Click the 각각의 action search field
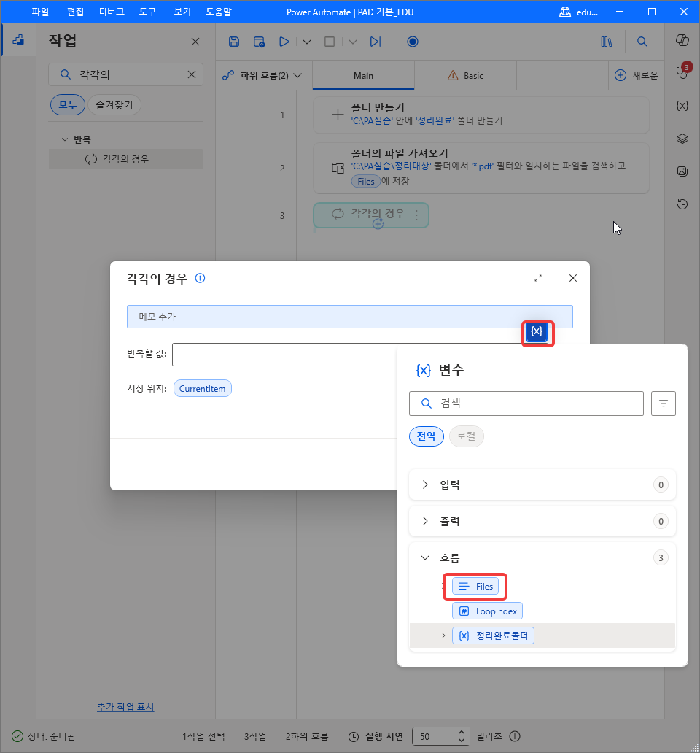The width and height of the screenshot is (700, 753). click(125, 74)
